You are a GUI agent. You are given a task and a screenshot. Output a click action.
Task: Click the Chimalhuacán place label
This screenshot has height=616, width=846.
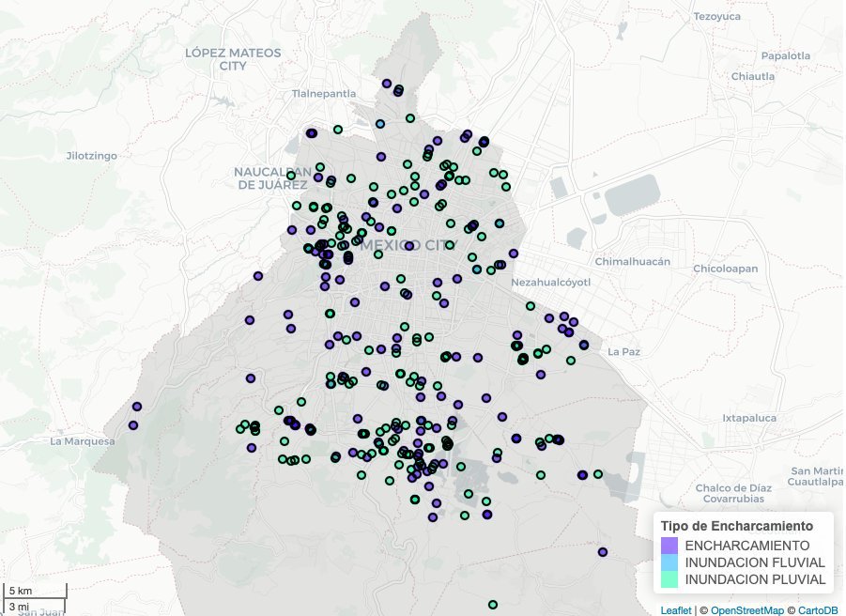click(x=635, y=262)
